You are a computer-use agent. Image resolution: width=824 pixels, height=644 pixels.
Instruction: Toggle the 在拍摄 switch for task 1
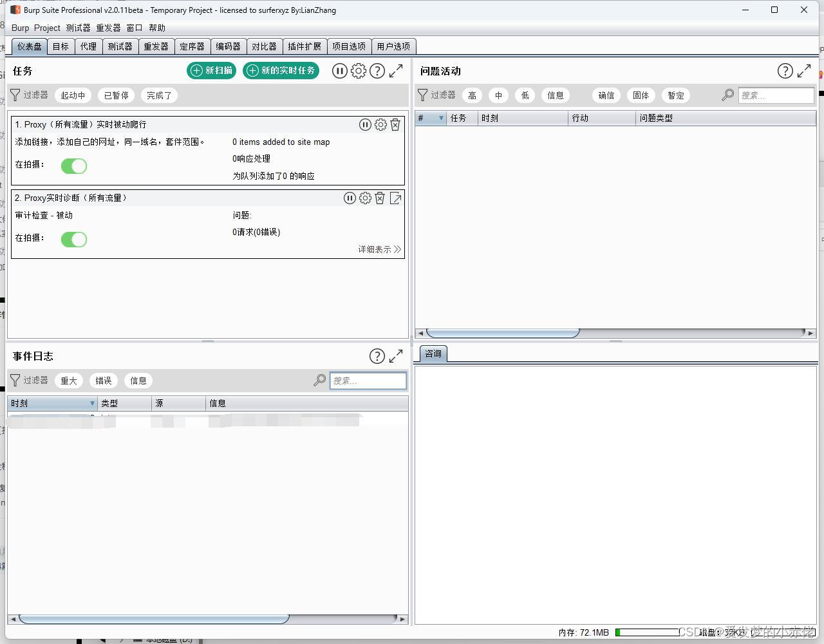click(x=74, y=166)
